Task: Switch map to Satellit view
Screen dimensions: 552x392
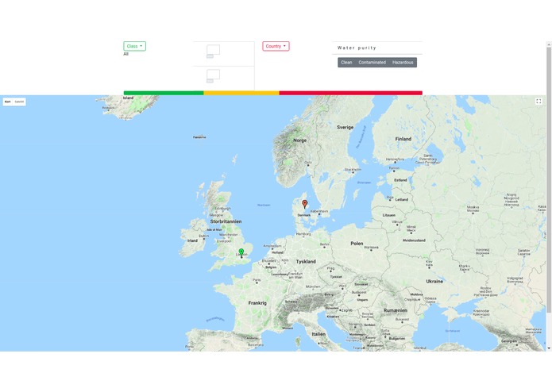Action: 19,102
